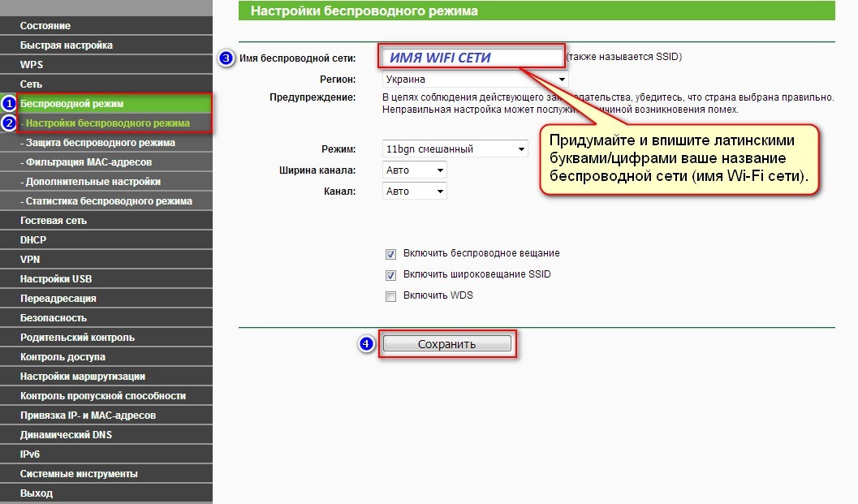Open Настройки USB in sidebar
This screenshot has width=858, height=504.
(x=106, y=279)
